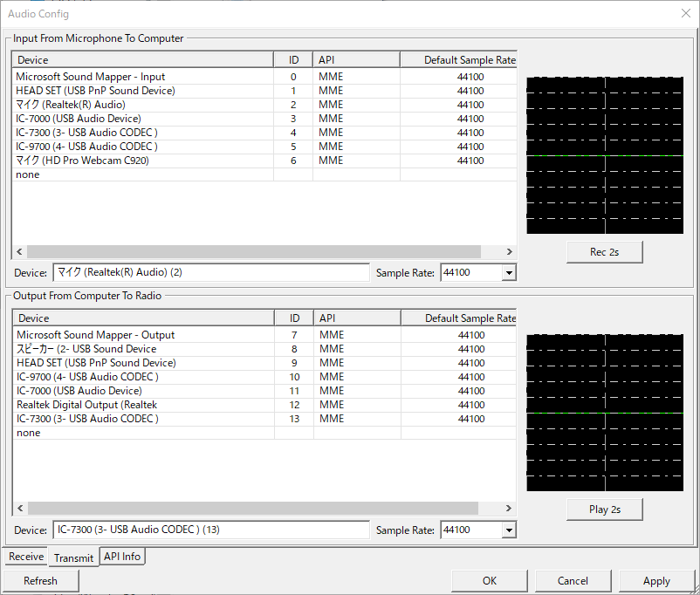Select the Transmit tab
The height and width of the screenshot is (595, 700).
click(x=73, y=557)
